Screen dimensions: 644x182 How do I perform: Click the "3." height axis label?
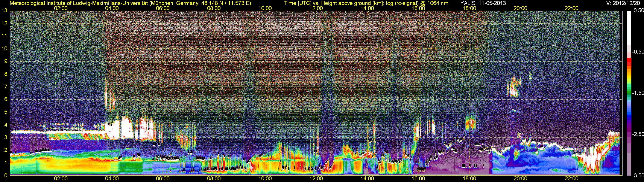pyautogui.click(x=6, y=137)
